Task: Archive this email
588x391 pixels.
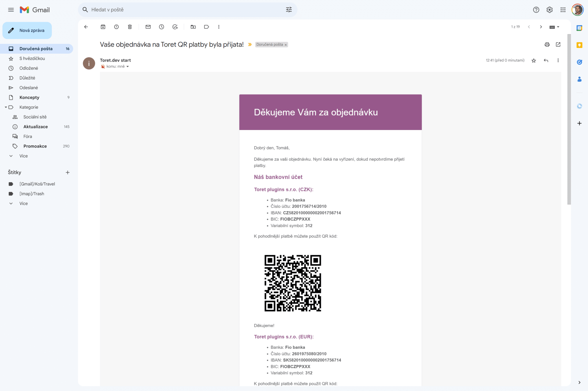Action: click(x=103, y=27)
